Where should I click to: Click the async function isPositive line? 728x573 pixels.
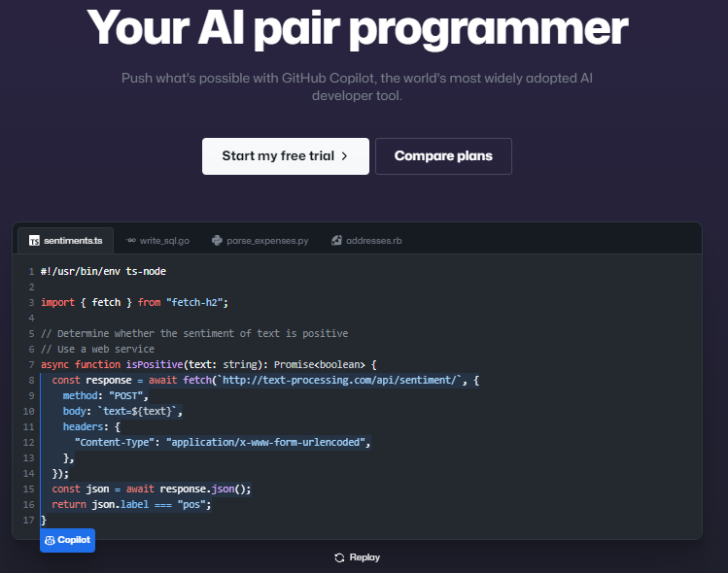tap(209, 364)
